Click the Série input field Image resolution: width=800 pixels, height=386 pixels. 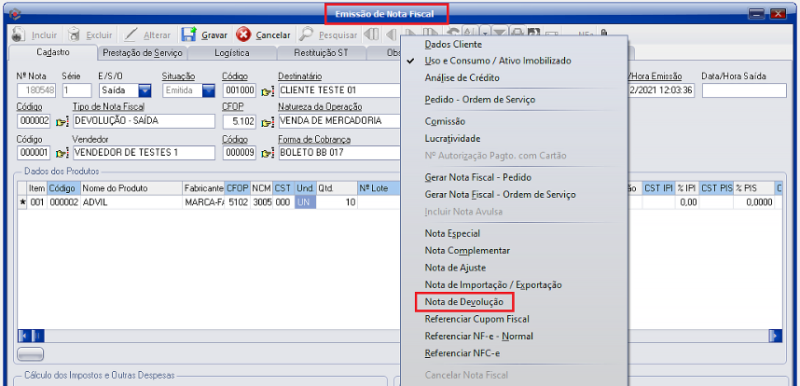coord(77,91)
